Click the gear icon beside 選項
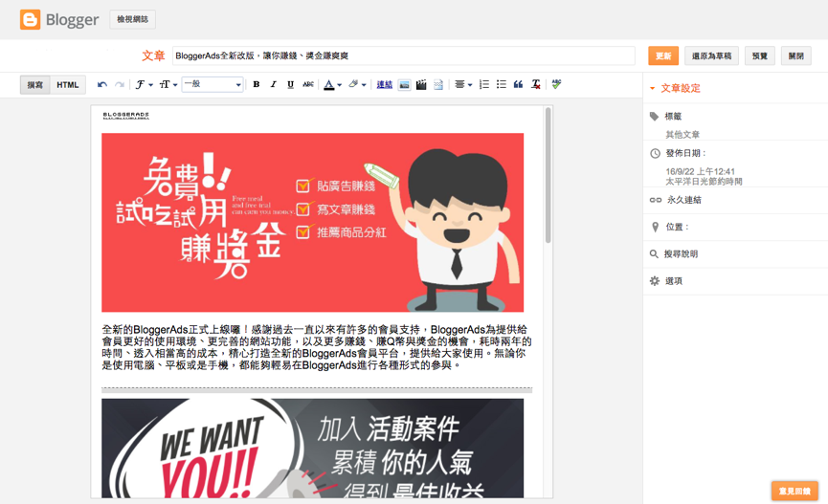This screenshot has height=504, width=828. (x=655, y=281)
